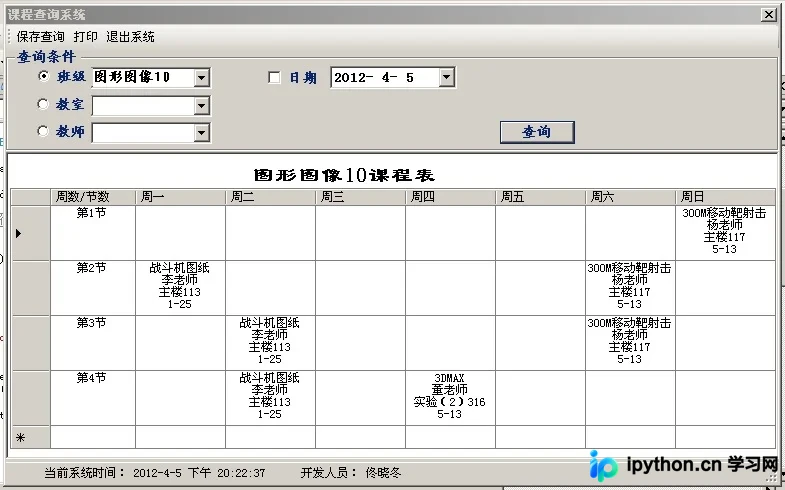This screenshot has height=490, width=785.
Task: Select the 教室 radio button
Action: 44,104
